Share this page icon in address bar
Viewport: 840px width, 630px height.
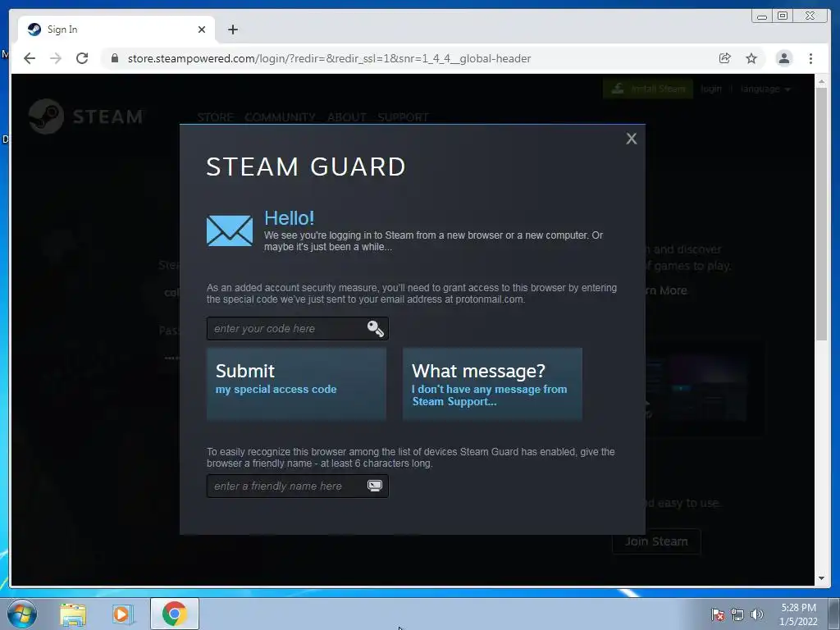(724, 58)
